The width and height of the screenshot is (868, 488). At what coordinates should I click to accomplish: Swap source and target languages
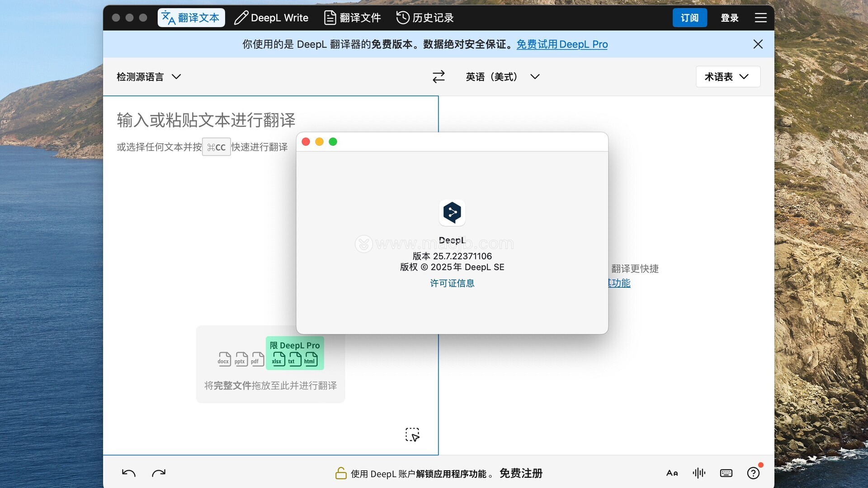tap(439, 77)
